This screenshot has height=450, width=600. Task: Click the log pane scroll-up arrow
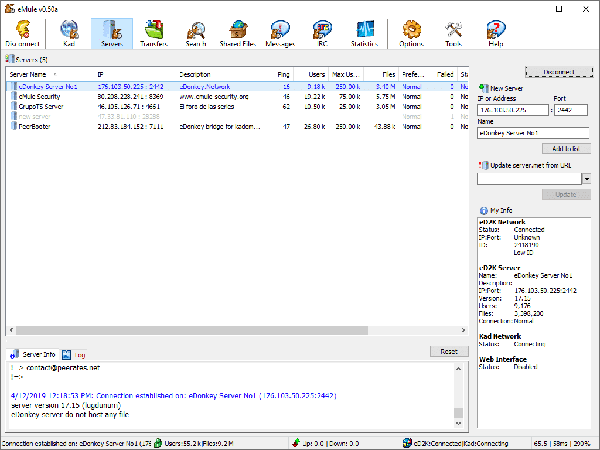tap(458, 368)
